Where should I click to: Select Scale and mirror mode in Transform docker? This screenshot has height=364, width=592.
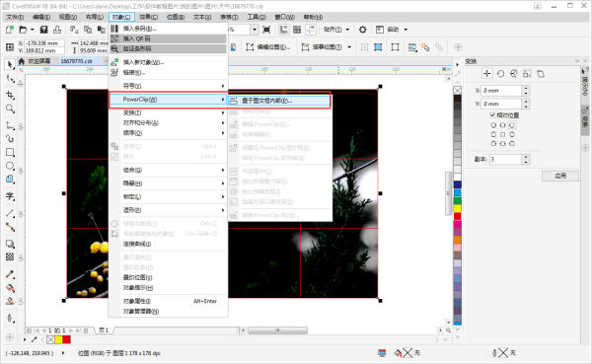(x=513, y=74)
